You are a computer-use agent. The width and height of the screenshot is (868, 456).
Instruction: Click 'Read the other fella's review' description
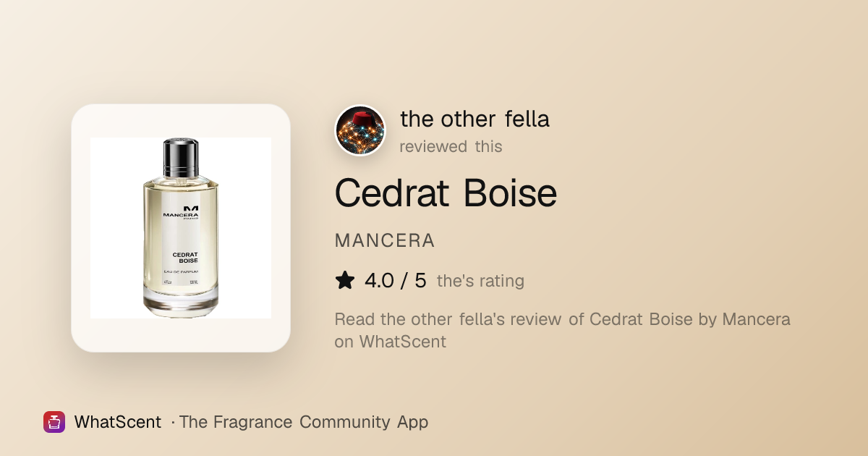(562, 319)
